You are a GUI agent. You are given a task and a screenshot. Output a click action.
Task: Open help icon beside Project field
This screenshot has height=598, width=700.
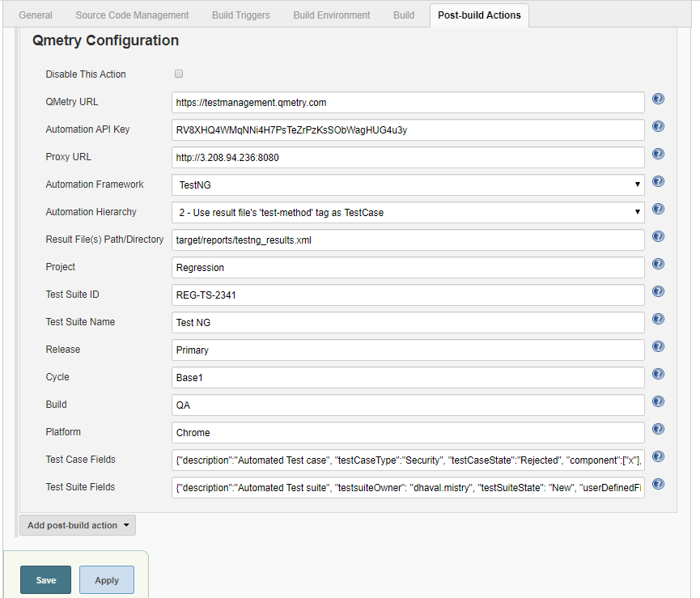tap(658, 264)
